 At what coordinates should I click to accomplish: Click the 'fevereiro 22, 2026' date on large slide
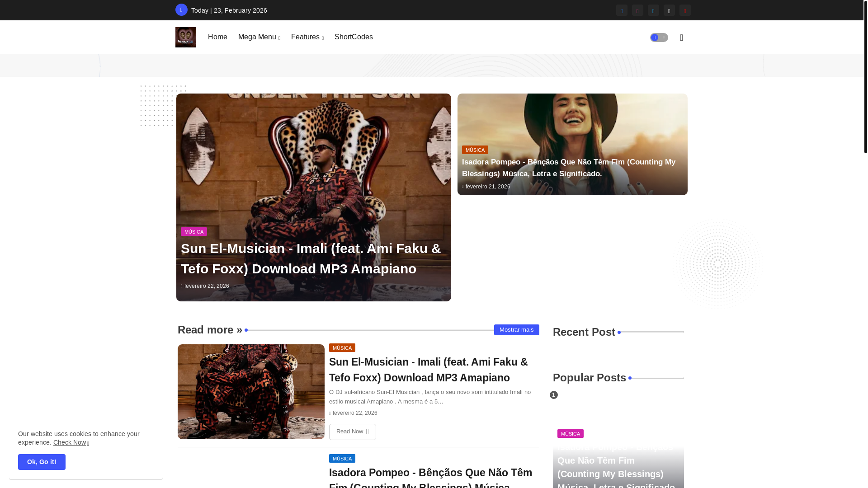point(207,286)
